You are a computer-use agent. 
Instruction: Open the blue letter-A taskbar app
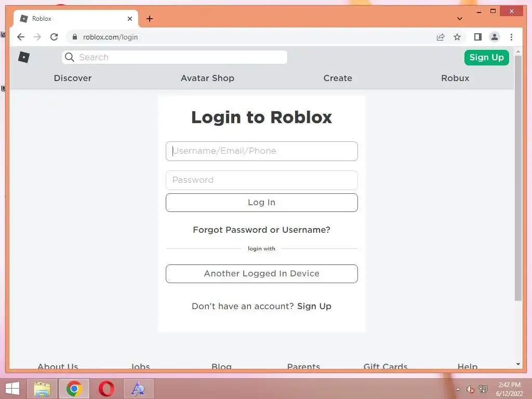pos(138,389)
